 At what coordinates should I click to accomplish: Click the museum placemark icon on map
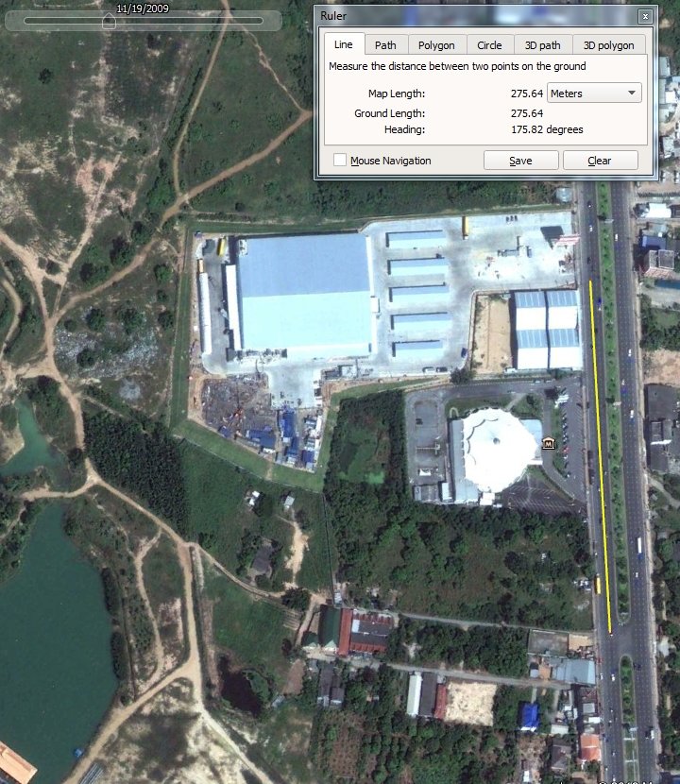tap(549, 443)
